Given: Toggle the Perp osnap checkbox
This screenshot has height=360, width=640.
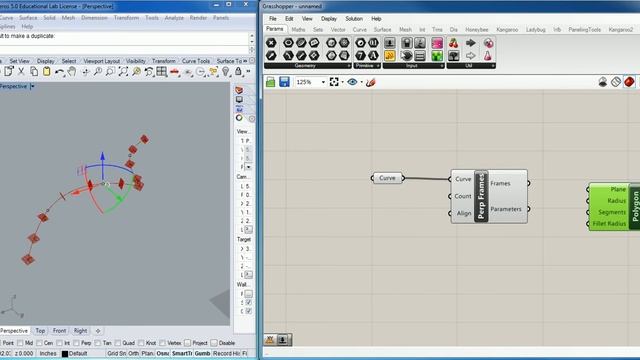Looking at the screenshot, I should pos(76,343).
